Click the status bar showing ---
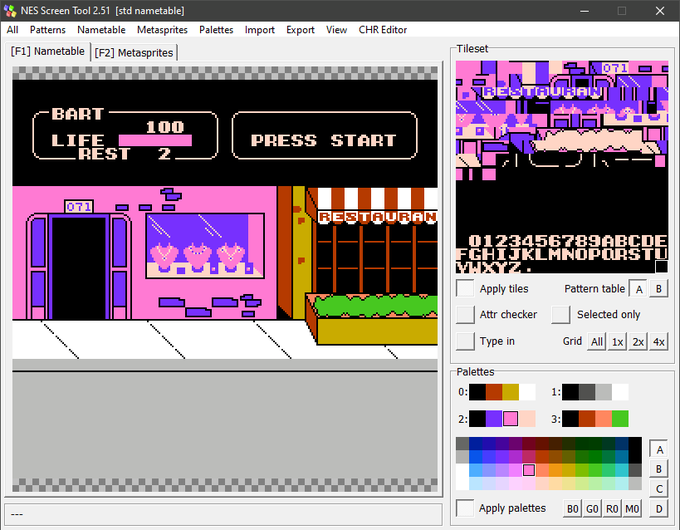Viewport: 680px width, 530px height. (x=223, y=514)
